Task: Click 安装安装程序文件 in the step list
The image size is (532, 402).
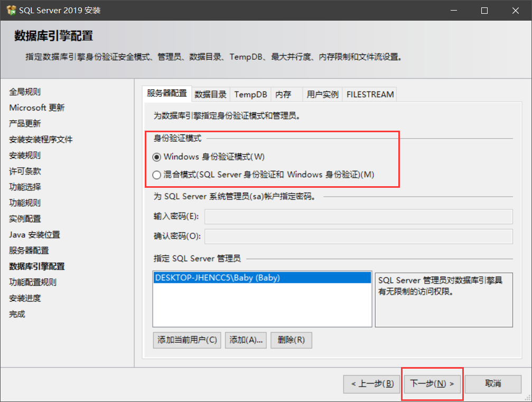Action: pyautogui.click(x=41, y=140)
